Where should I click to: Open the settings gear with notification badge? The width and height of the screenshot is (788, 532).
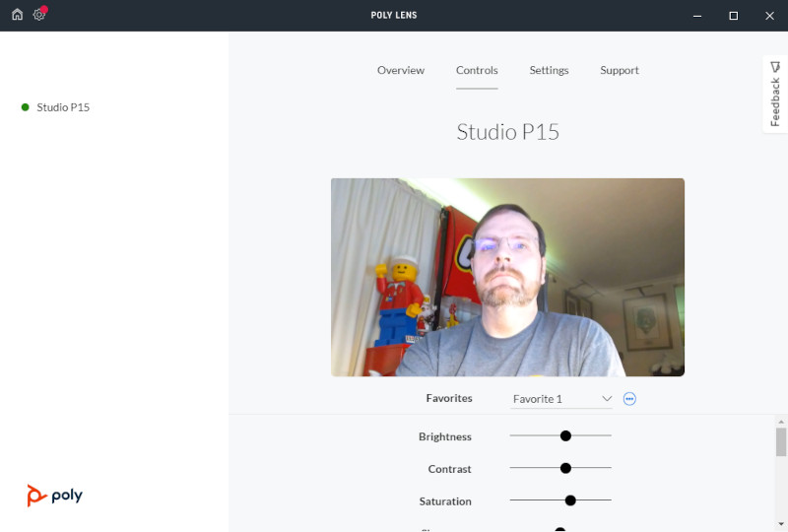[x=39, y=14]
